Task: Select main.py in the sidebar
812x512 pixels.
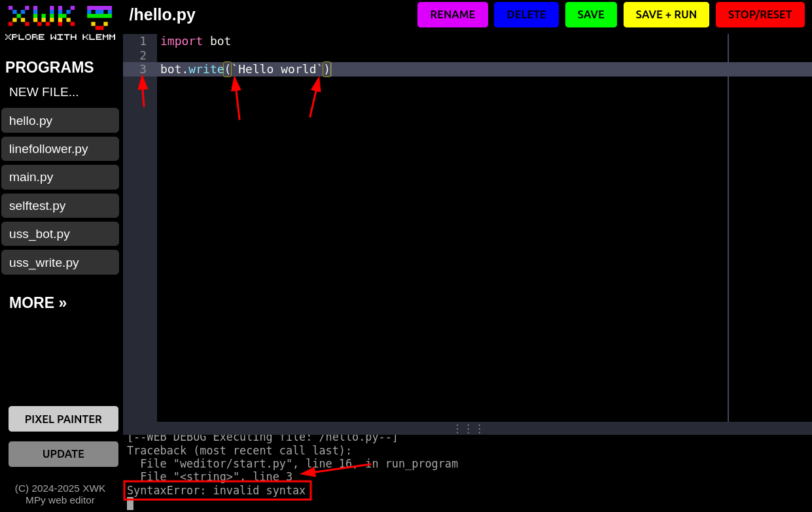Action: click(x=60, y=177)
